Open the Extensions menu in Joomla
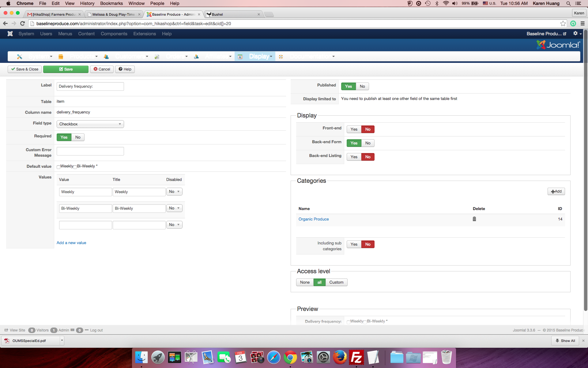588x368 pixels. pos(144,34)
